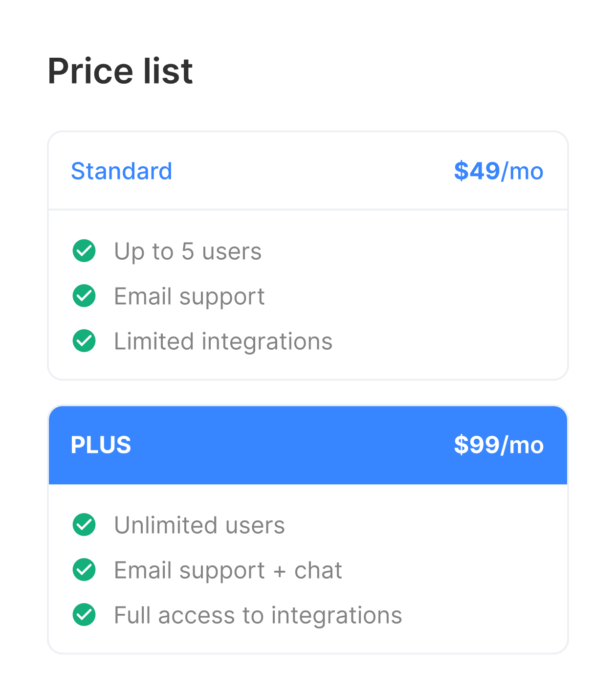Click the check icon beside Up to 5 users

[84, 251]
